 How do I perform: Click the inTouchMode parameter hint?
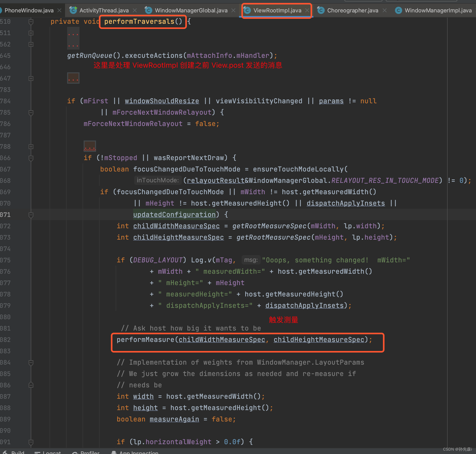(158, 180)
